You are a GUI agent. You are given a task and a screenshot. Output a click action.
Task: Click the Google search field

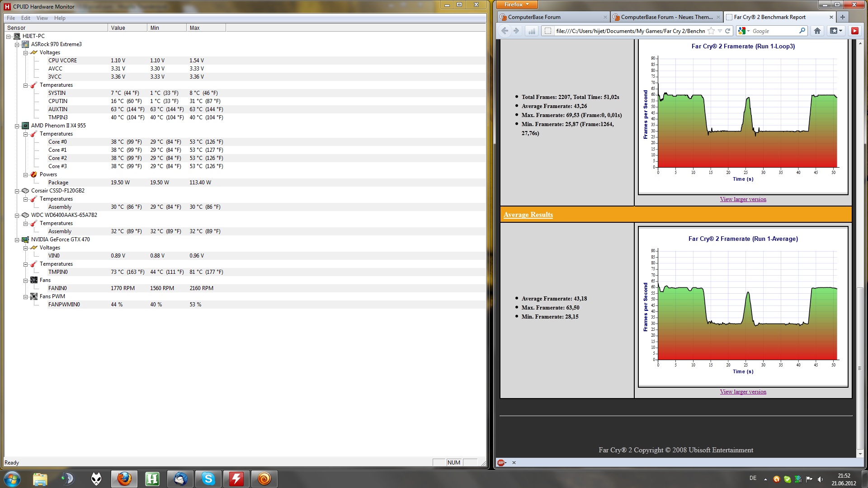click(773, 31)
